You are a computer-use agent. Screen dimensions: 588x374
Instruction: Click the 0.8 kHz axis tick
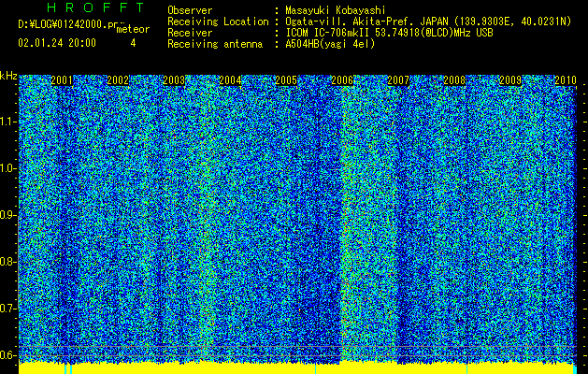pos(8,262)
